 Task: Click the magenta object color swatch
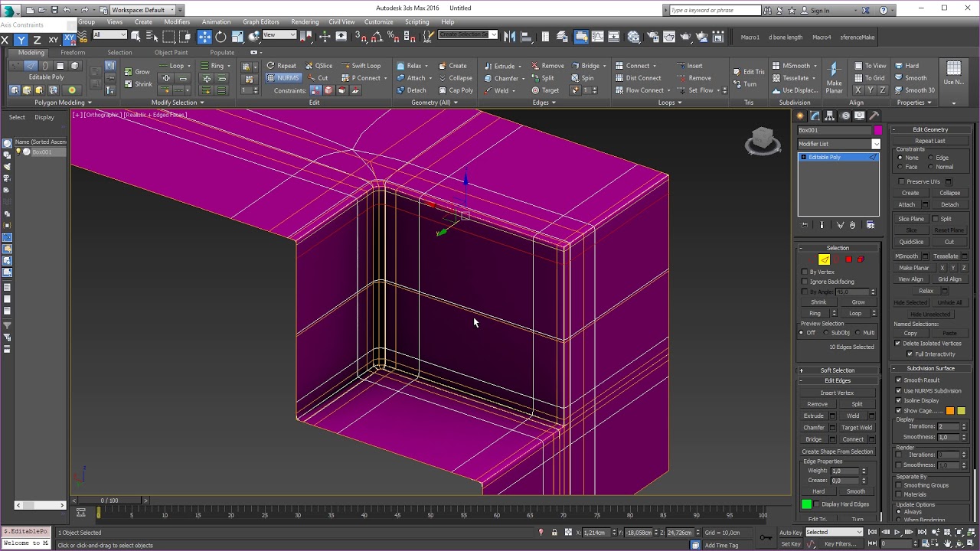tap(877, 130)
